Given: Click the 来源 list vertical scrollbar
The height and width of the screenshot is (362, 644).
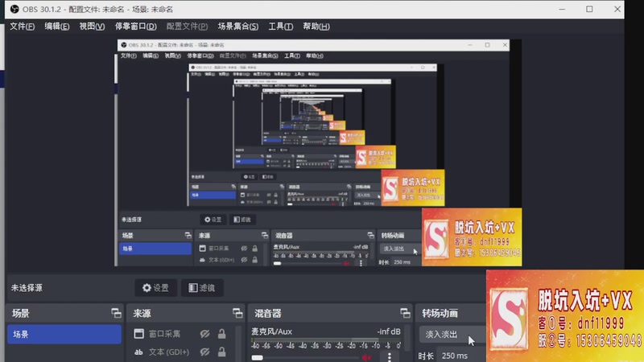Looking at the screenshot, I should pos(239,343).
